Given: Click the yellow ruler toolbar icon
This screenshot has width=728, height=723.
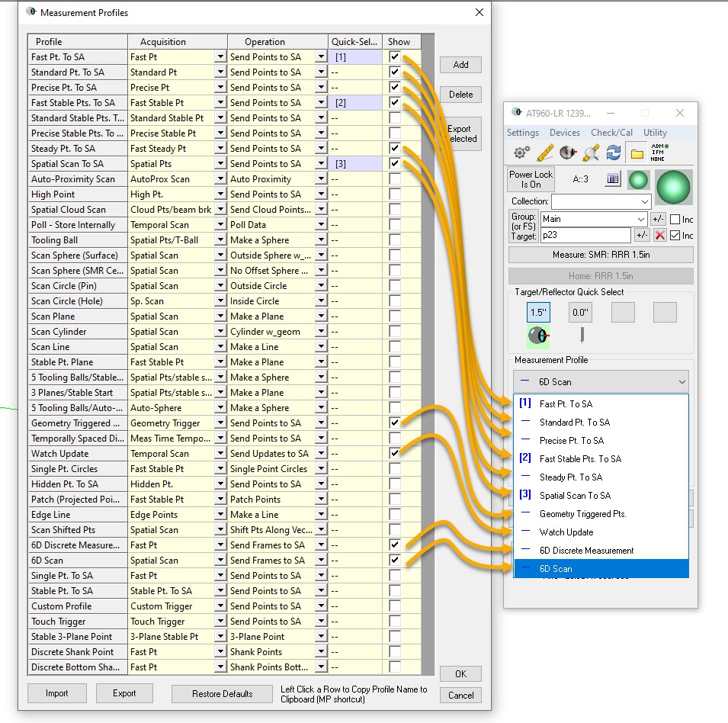Looking at the screenshot, I should 544,153.
